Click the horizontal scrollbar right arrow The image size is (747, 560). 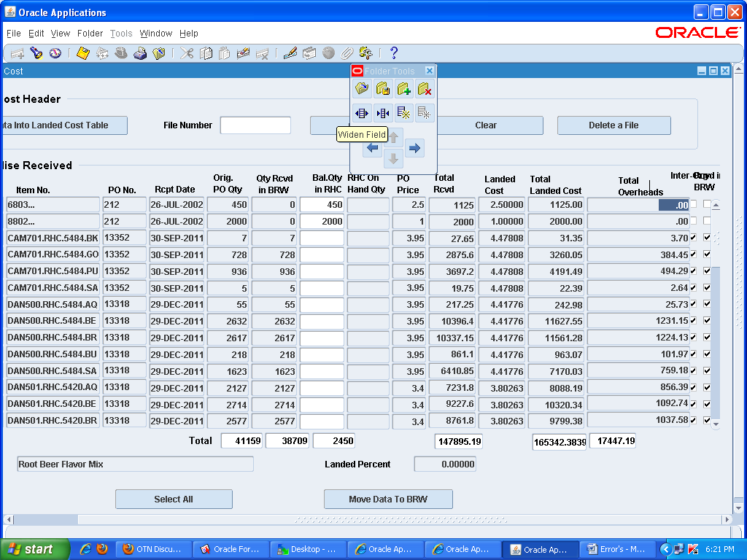coord(727,519)
